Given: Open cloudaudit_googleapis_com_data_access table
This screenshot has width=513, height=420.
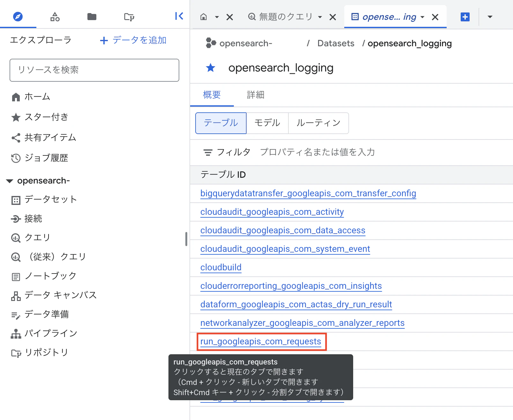Looking at the screenshot, I should point(283,230).
